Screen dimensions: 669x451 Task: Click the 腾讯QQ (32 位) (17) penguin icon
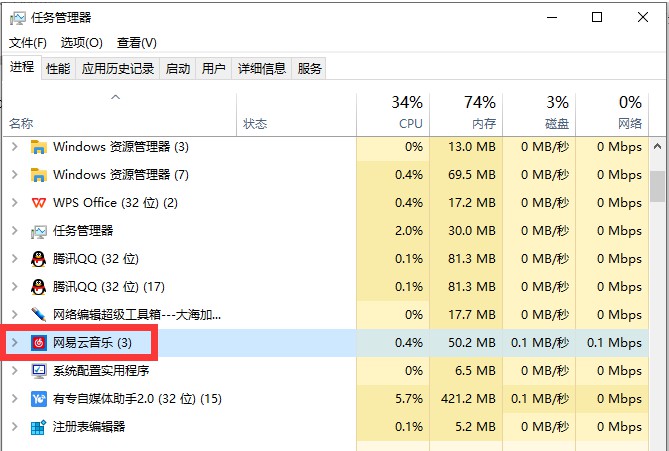pos(38,287)
